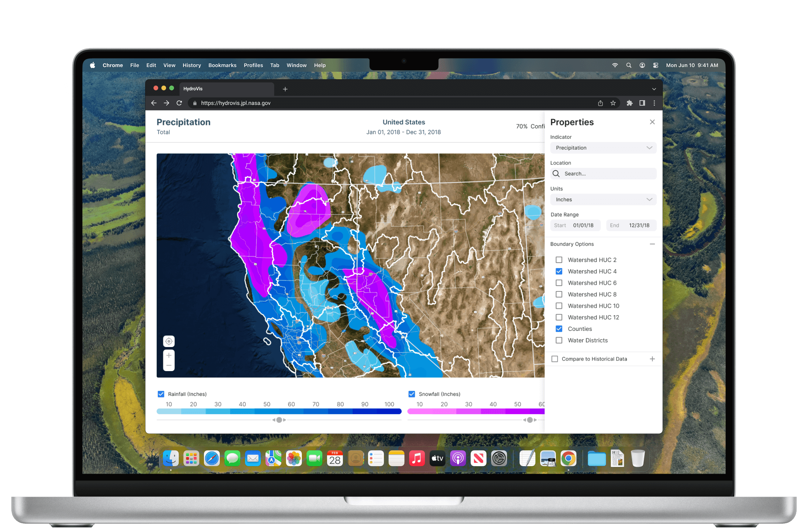This screenshot has height=532, width=808.
Task: Close the Properties panel
Action: coord(652,122)
